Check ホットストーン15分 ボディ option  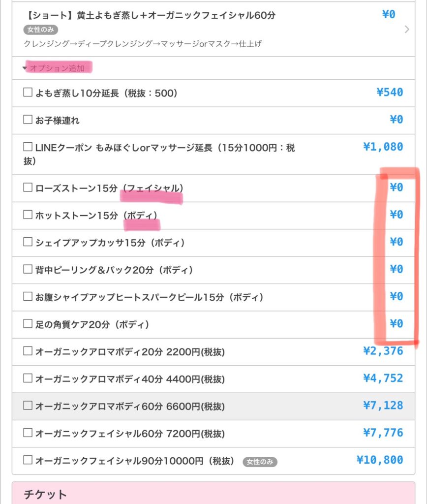click(28, 215)
